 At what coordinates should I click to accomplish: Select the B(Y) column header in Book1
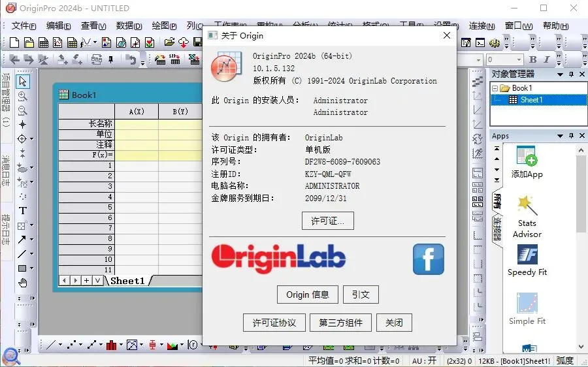point(180,111)
